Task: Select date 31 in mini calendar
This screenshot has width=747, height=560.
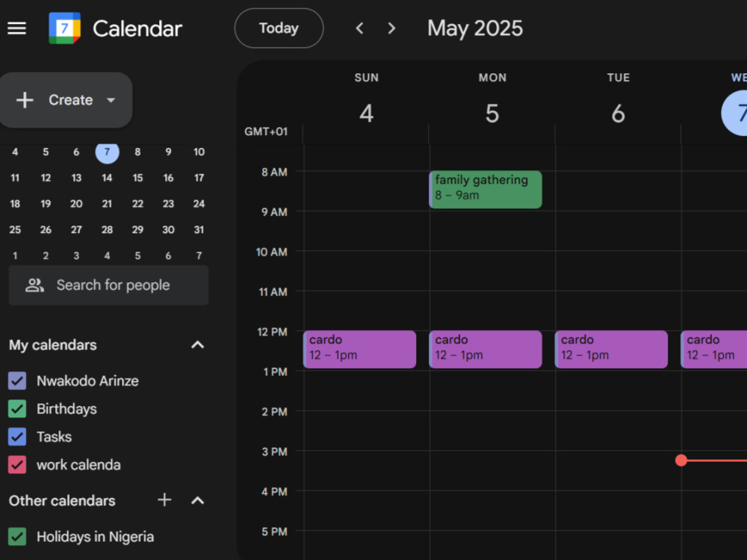Action: point(199,230)
